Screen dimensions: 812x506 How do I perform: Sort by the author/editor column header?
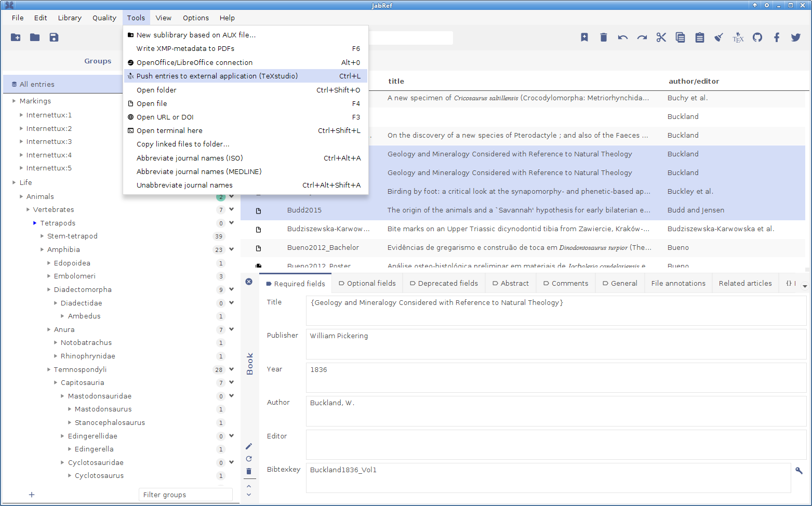coord(694,81)
